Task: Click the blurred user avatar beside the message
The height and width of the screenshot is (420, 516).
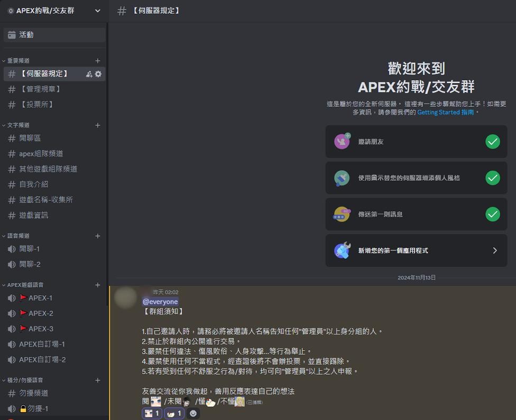Action: (125, 298)
